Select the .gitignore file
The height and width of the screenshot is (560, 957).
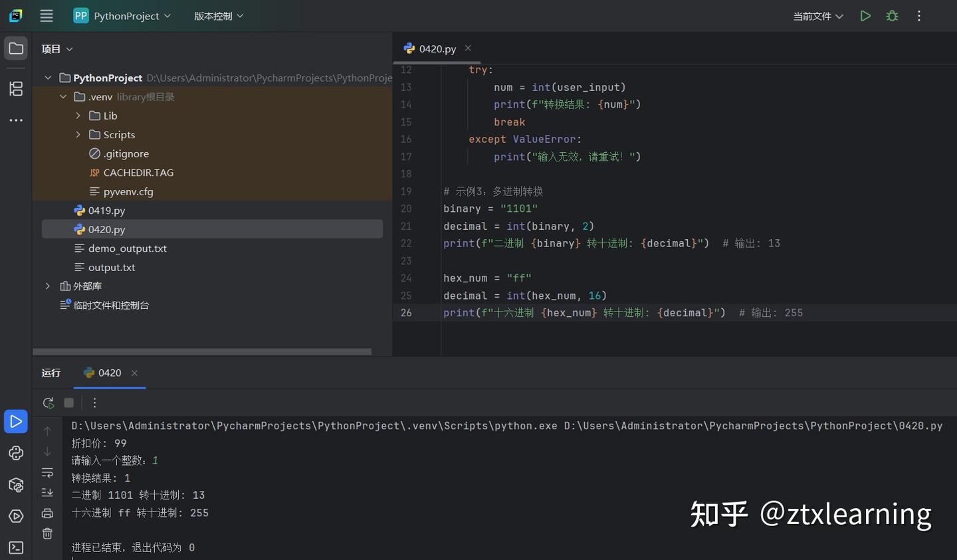119,153
